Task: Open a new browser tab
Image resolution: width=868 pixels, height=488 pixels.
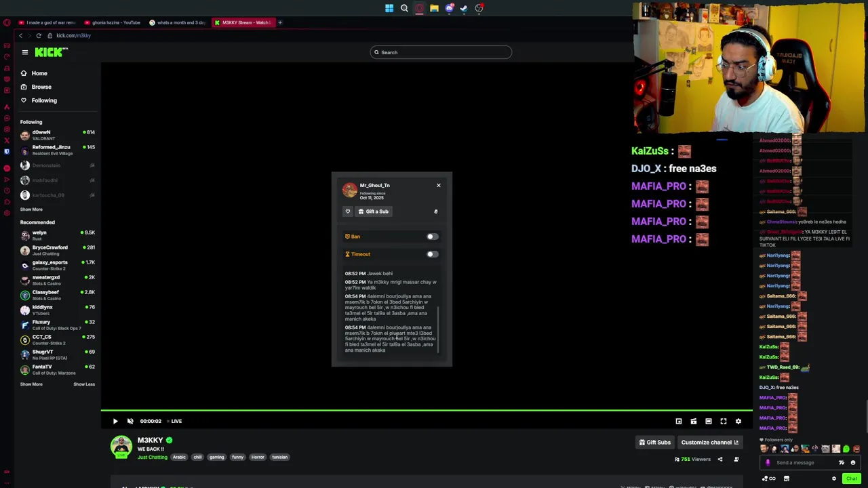Action: click(280, 22)
